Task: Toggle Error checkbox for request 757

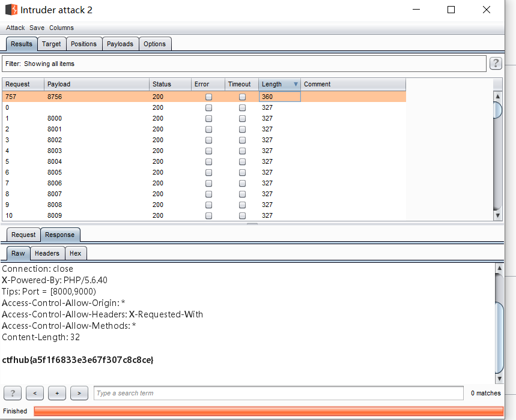Action: [x=208, y=97]
